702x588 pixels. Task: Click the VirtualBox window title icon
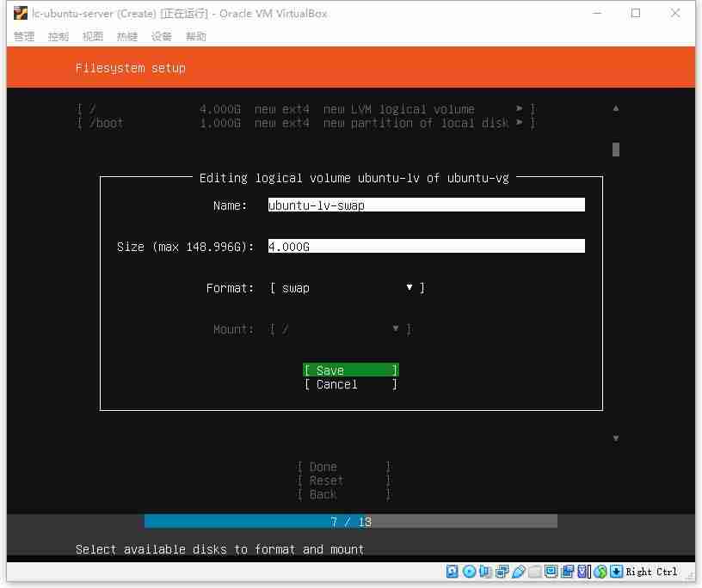coord(21,14)
